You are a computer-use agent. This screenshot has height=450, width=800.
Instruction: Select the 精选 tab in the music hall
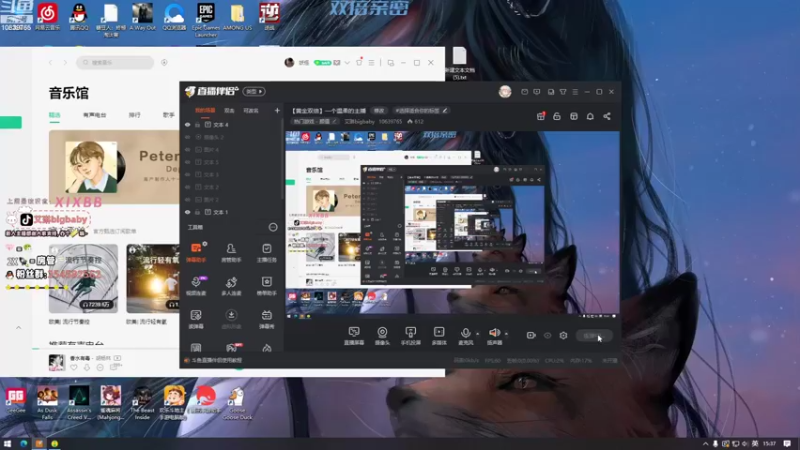point(55,115)
